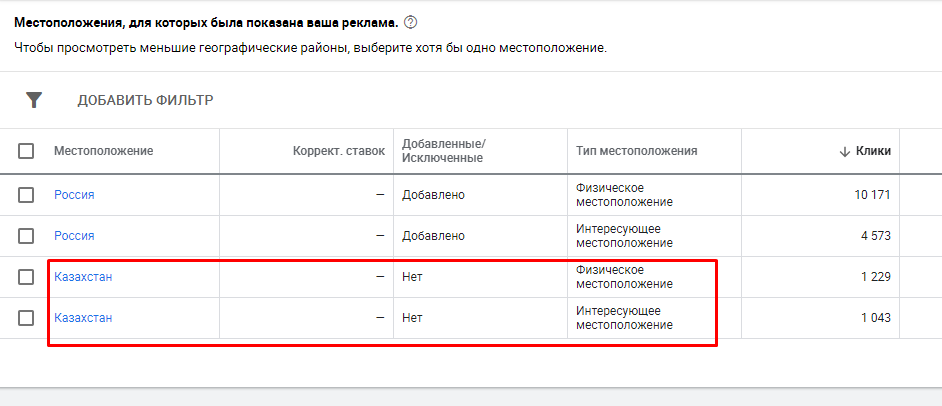Open the Россия link with Физическое местоположение
This screenshot has width=942, height=406.
pyautogui.click(x=74, y=195)
